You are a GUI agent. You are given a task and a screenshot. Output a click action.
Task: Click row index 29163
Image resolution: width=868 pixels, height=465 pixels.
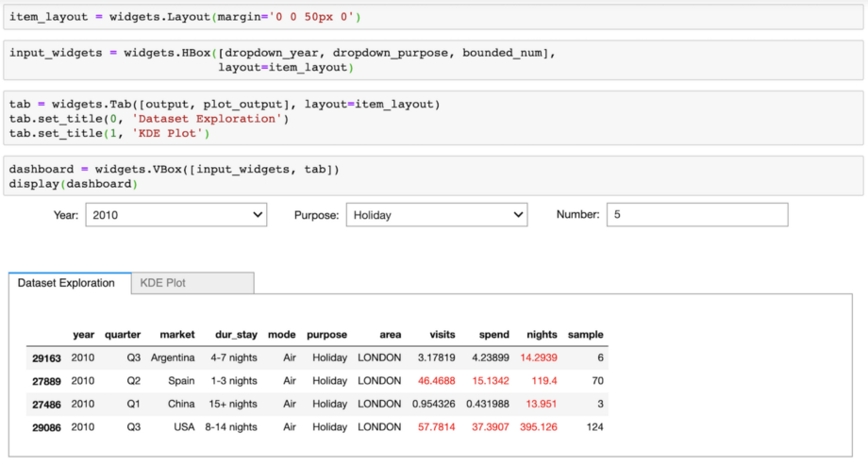coord(46,358)
